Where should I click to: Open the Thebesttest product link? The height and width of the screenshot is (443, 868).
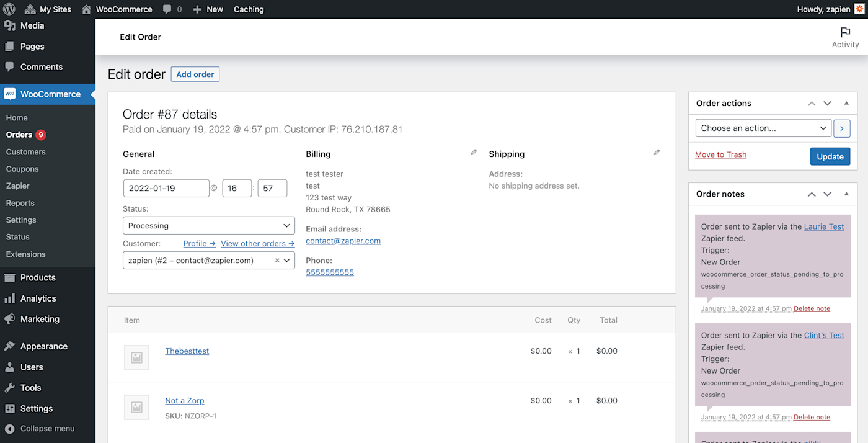coord(187,351)
